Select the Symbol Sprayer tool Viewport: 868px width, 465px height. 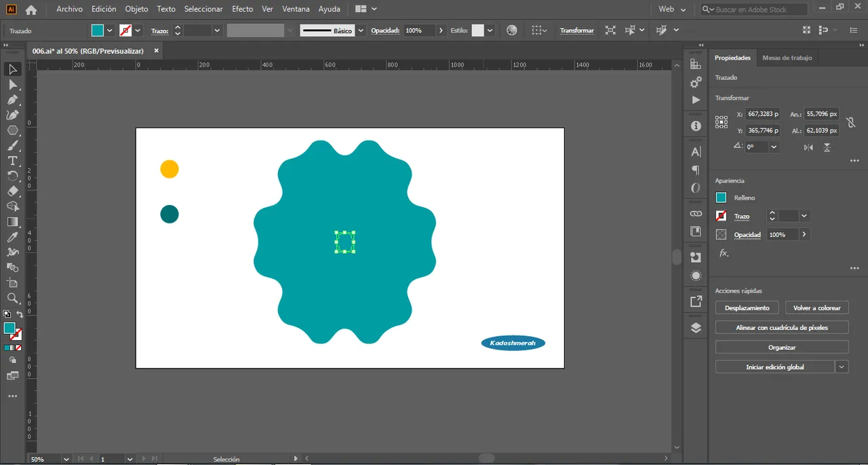(x=12, y=253)
